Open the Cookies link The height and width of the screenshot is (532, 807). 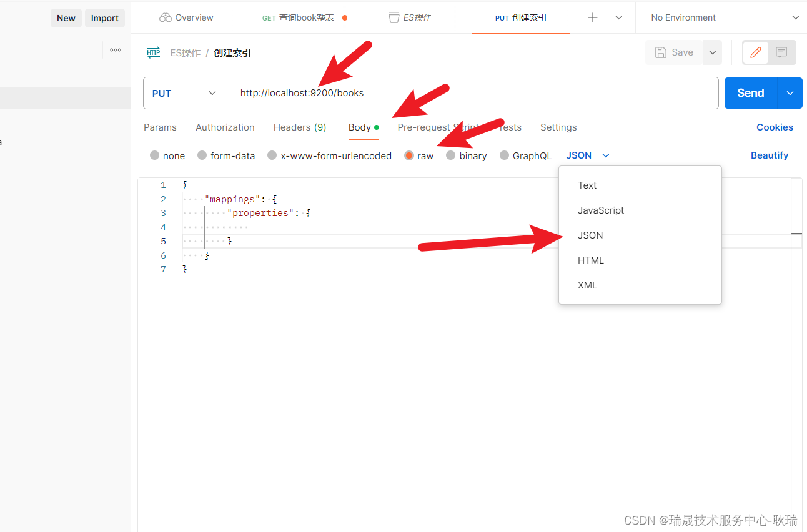(775, 127)
